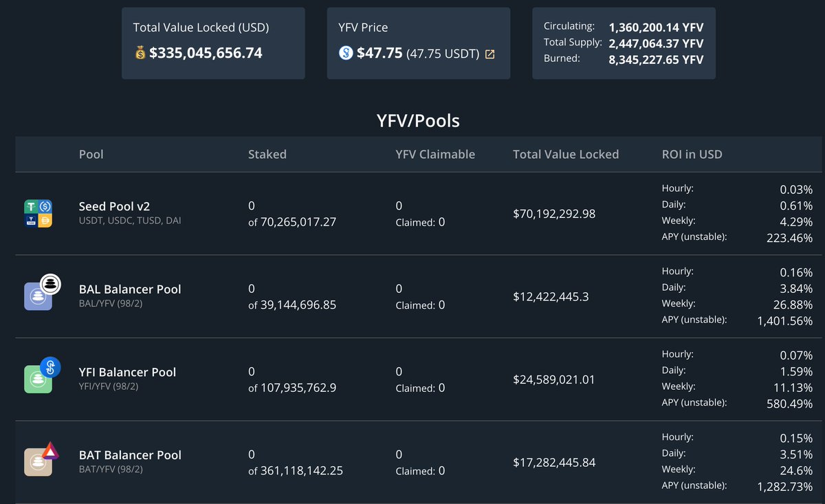Click Seed Pool APY value 223.46%
The width and height of the screenshot is (825, 504).
pos(789,238)
